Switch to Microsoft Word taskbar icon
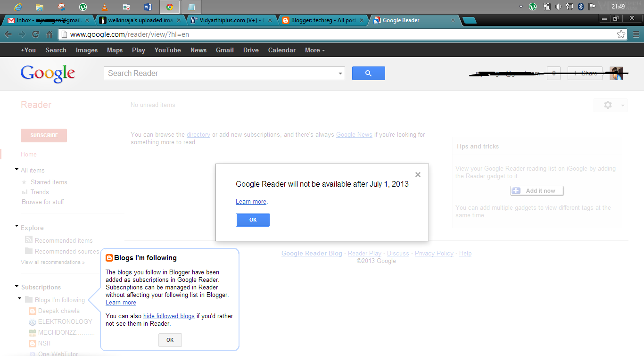The width and height of the screenshot is (644, 362). [x=148, y=7]
